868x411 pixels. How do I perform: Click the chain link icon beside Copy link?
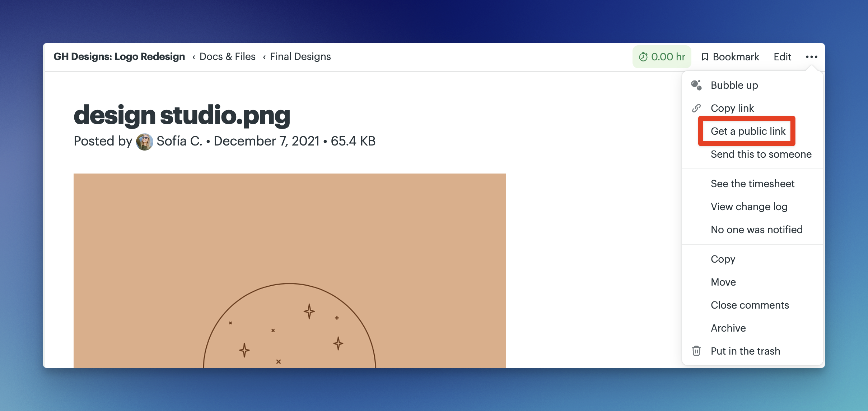(696, 108)
